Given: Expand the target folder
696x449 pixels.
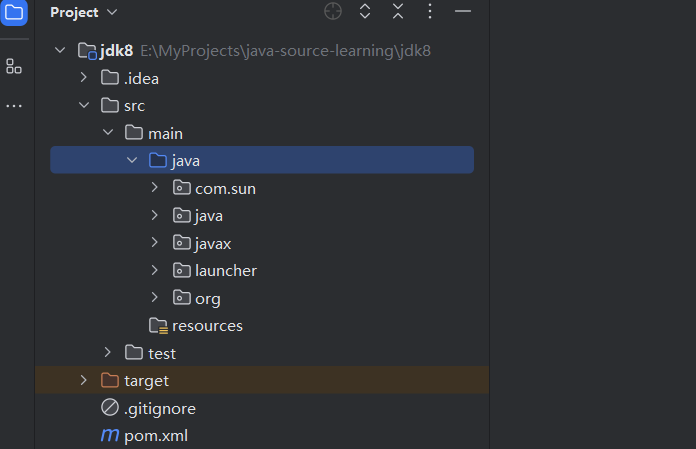Looking at the screenshot, I should 85,381.
